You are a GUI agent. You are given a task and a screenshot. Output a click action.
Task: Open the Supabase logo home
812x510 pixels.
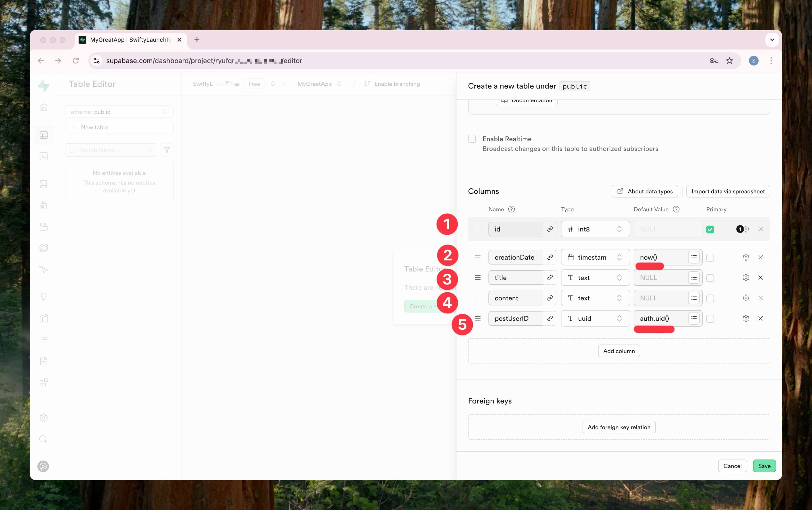click(x=43, y=86)
